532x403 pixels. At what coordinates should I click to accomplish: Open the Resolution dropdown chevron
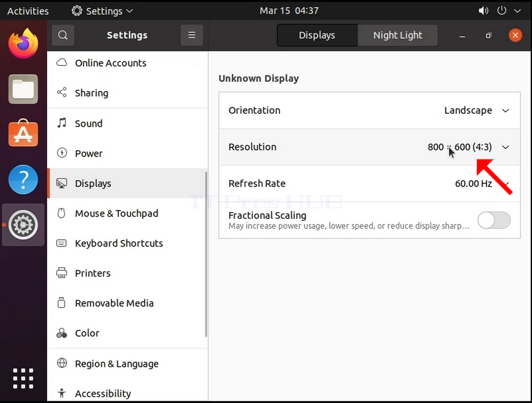click(506, 147)
